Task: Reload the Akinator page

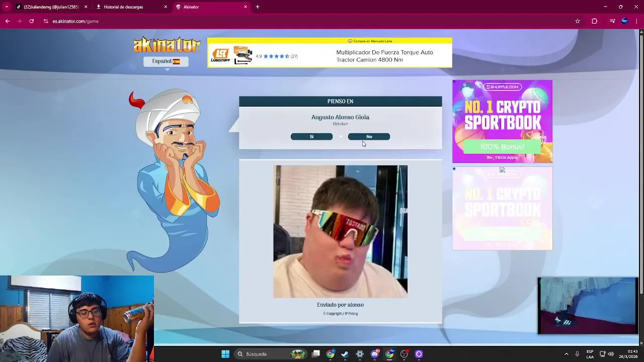Action: [31, 21]
